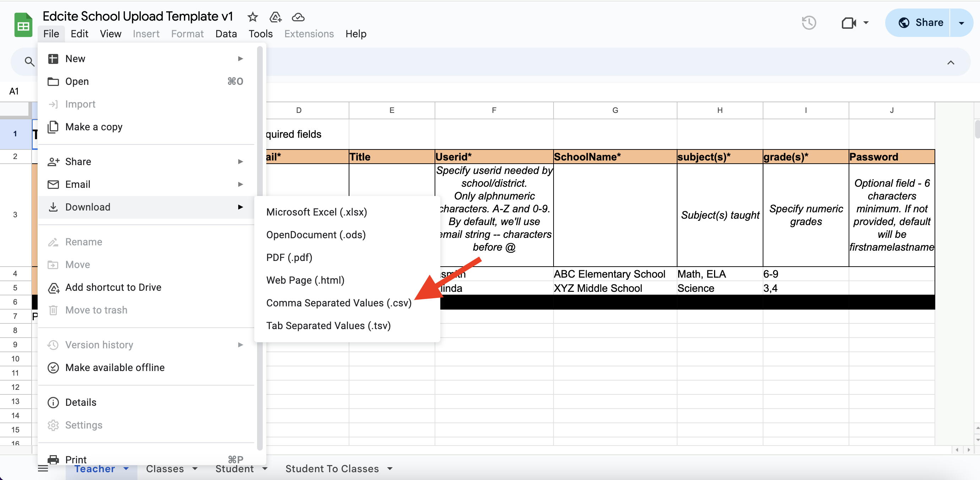Screen dimensions: 980x480
Task: Select Make a copy from File menu
Action: [x=94, y=127]
